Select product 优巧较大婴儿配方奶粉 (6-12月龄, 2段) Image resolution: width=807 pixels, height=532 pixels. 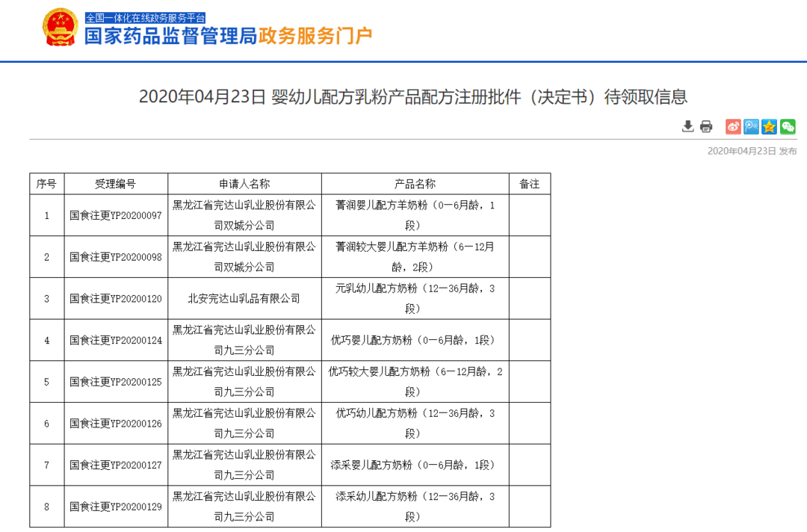pos(415,382)
